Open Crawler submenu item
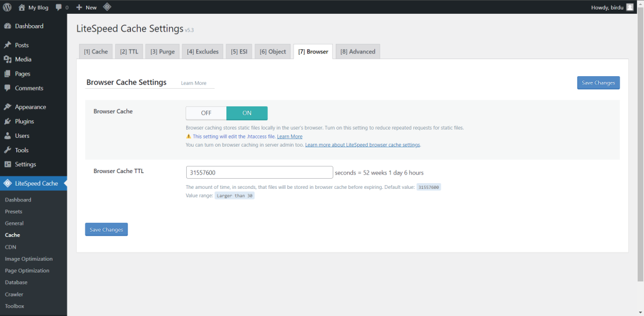This screenshot has width=644, height=316. click(14, 295)
